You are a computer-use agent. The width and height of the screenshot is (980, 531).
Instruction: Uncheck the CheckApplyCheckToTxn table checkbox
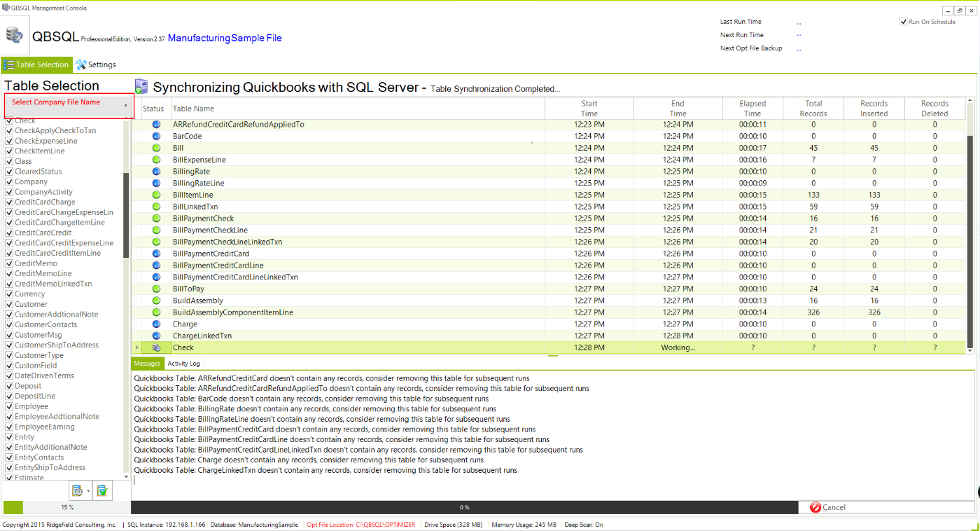(9, 130)
